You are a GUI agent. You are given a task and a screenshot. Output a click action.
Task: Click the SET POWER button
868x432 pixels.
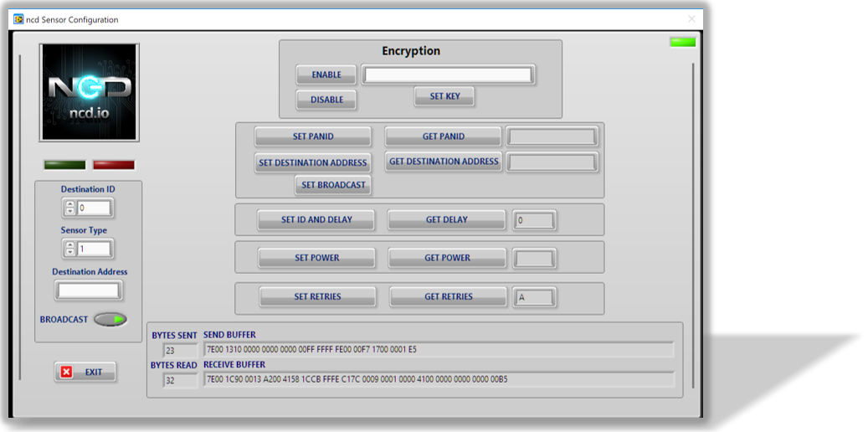[x=316, y=258]
